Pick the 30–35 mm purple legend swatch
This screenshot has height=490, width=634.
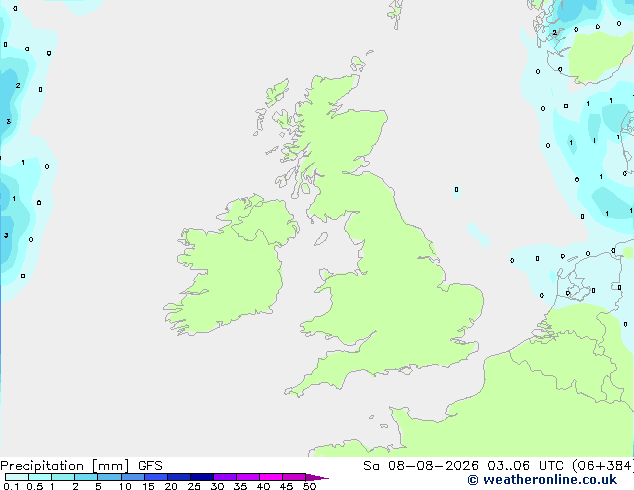225,477
